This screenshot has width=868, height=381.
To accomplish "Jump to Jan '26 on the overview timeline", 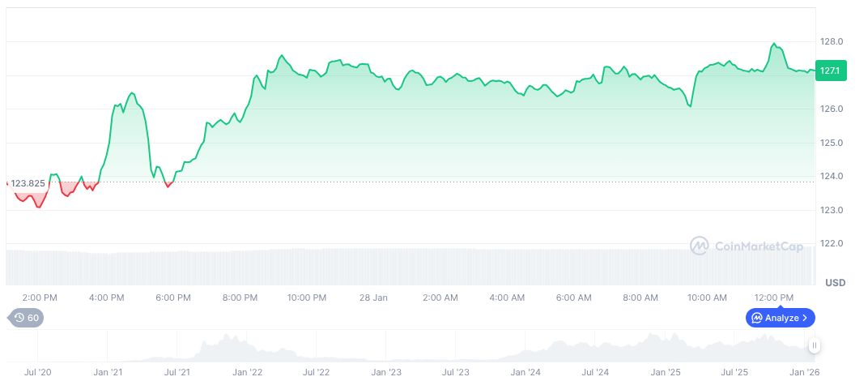I will tap(804, 372).
